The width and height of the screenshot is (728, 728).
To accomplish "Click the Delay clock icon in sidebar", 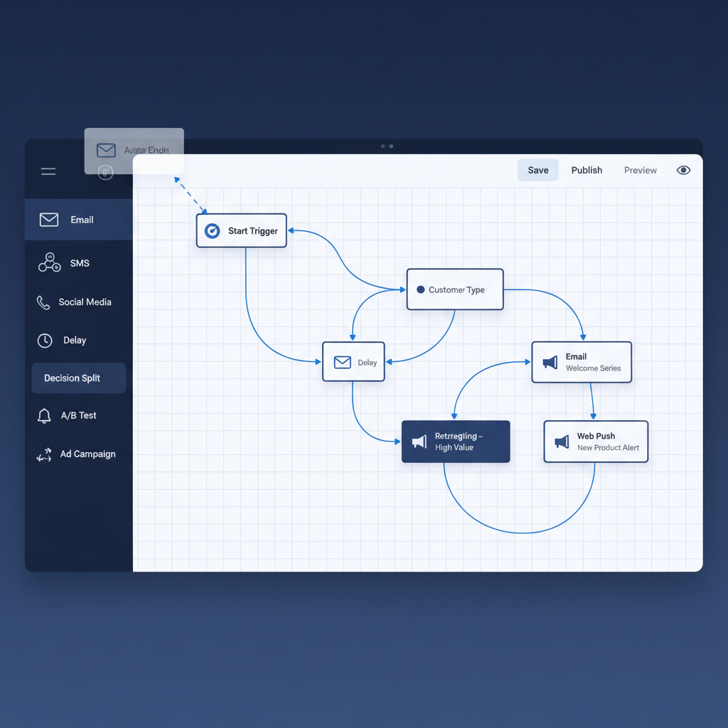I will point(45,341).
